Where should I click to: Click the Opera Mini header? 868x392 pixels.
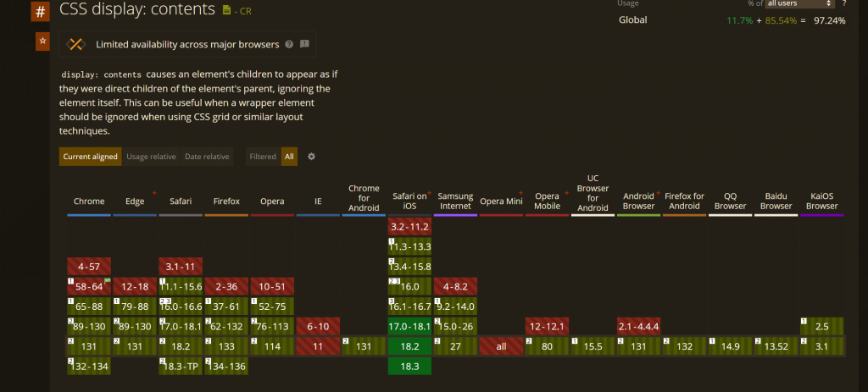tap(502, 202)
